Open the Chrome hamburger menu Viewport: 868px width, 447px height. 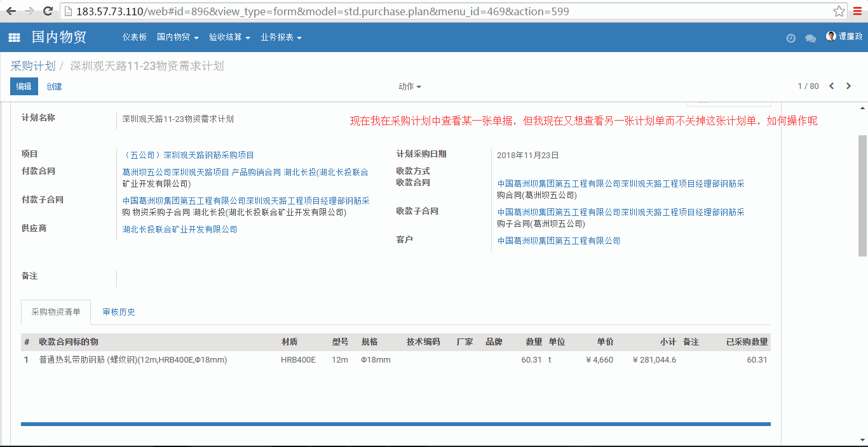(857, 11)
